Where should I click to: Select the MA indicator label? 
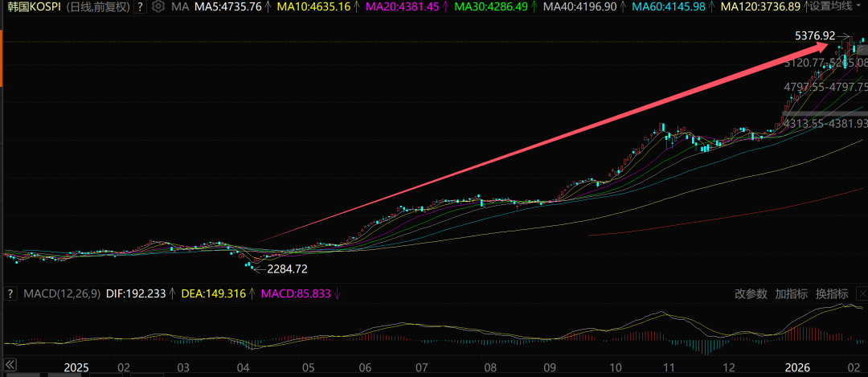click(179, 7)
